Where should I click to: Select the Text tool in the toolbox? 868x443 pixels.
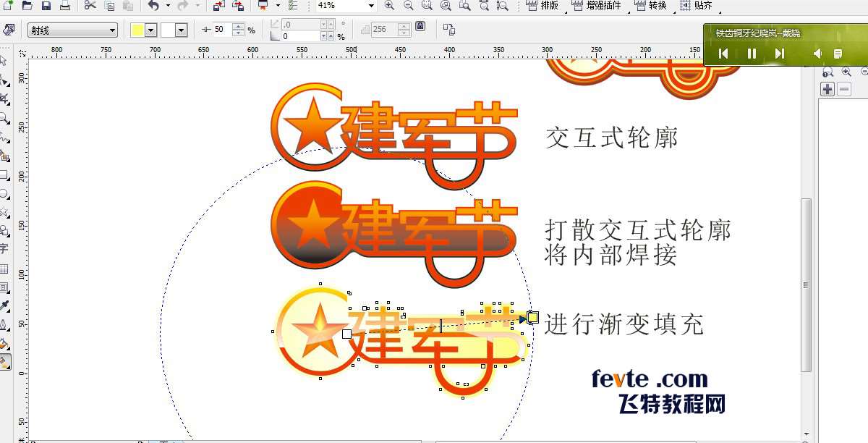click(x=4, y=249)
